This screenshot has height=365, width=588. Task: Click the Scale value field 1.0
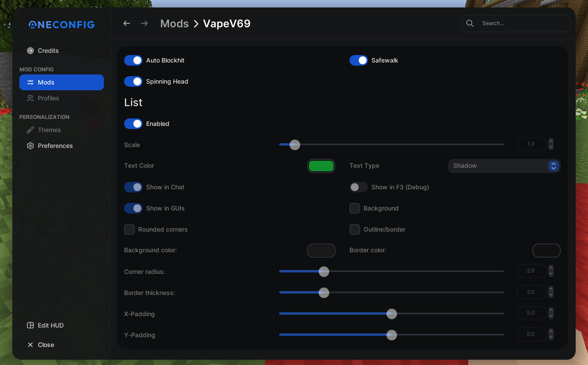(x=532, y=144)
